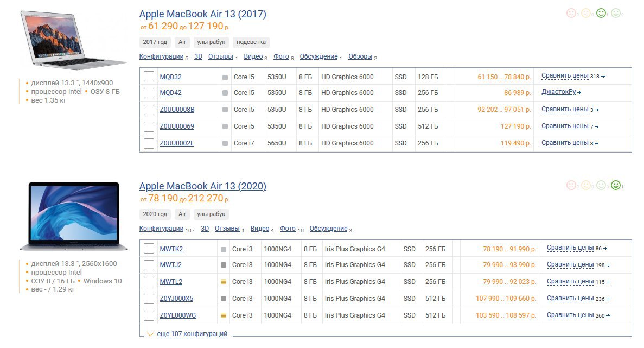Tick the checkbox for MQD32 configuration
This screenshot has width=644, height=348.
(149, 77)
